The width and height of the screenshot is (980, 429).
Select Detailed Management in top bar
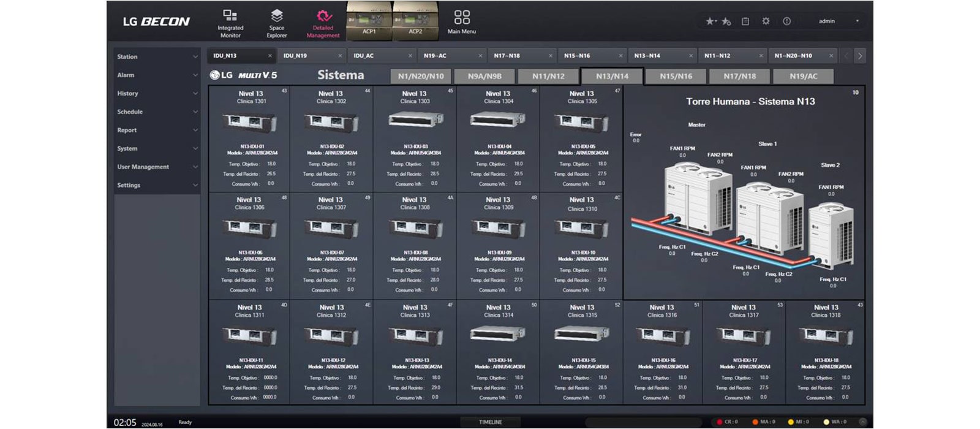(323, 23)
